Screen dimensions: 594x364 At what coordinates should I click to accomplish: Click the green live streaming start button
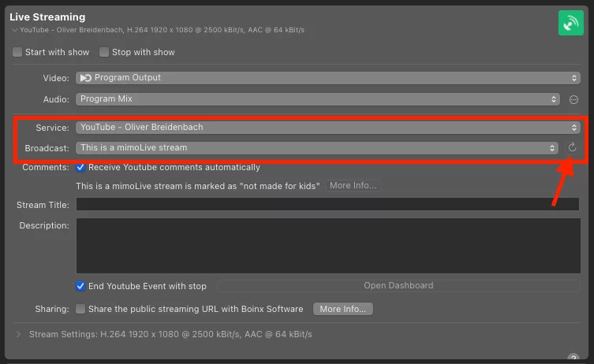(x=570, y=23)
